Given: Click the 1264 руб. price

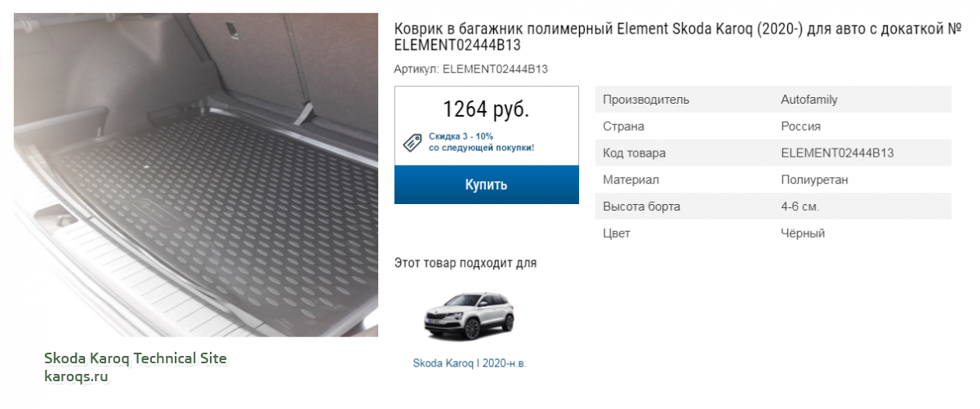Looking at the screenshot, I should click(486, 109).
